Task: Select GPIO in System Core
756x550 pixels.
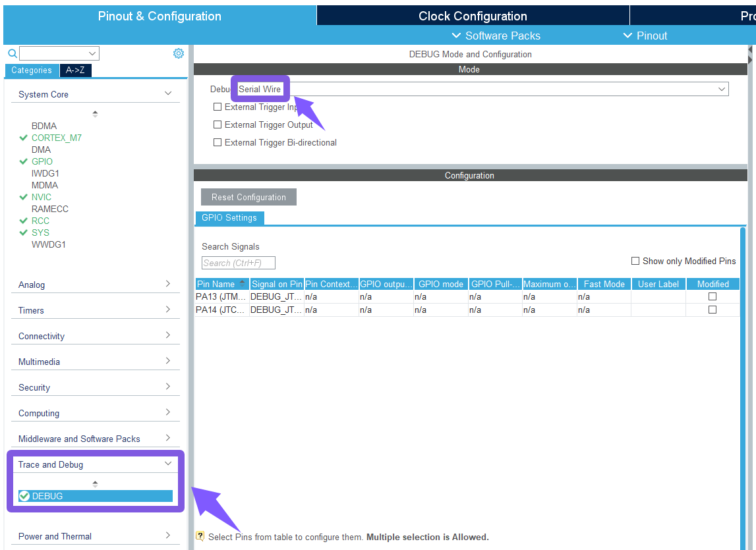Action: (x=42, y=161)
